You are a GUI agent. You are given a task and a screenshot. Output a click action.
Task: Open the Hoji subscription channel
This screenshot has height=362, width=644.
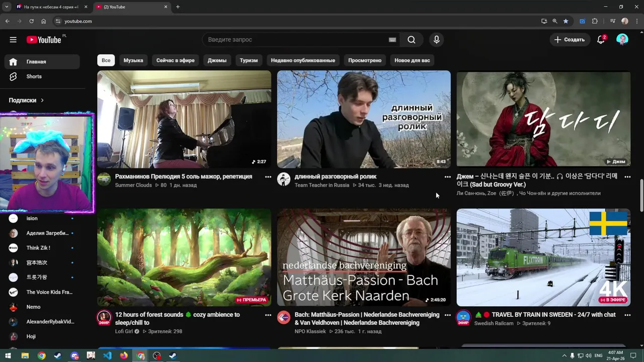(x=42, y=336)
